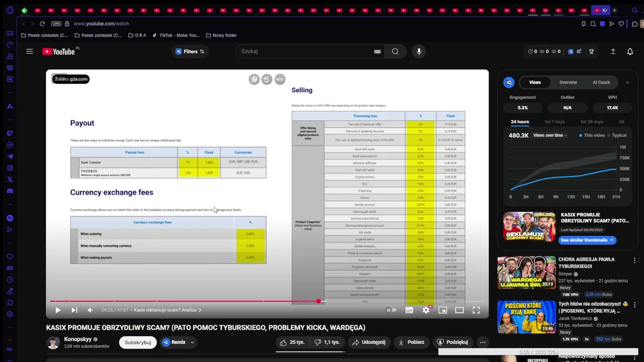Toggle the autoplay switch
Image resolution: width=644 pixels, height=362 pixels.
point(391,310)
